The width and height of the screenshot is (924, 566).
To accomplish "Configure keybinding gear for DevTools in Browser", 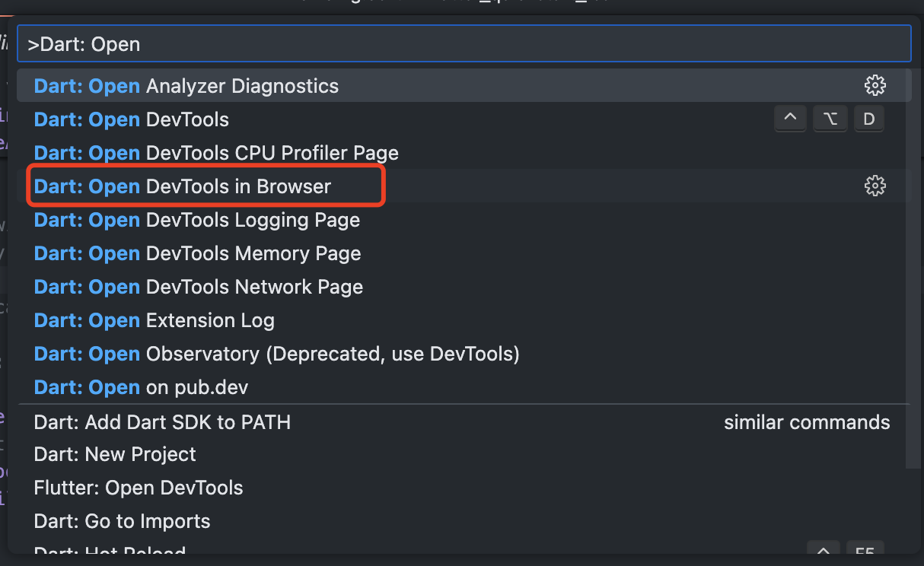I will point(875,186).
